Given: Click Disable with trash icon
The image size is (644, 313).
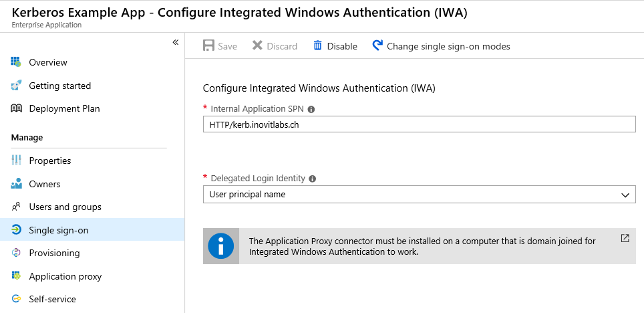Looking at the screenshot, I should (x=335, y=46).
